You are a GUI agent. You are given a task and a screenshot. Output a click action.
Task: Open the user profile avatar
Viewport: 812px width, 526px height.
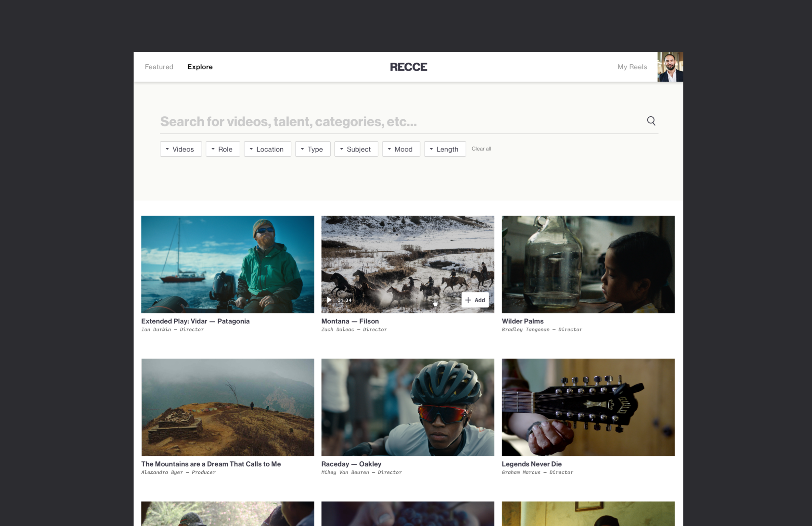point(670,67)
